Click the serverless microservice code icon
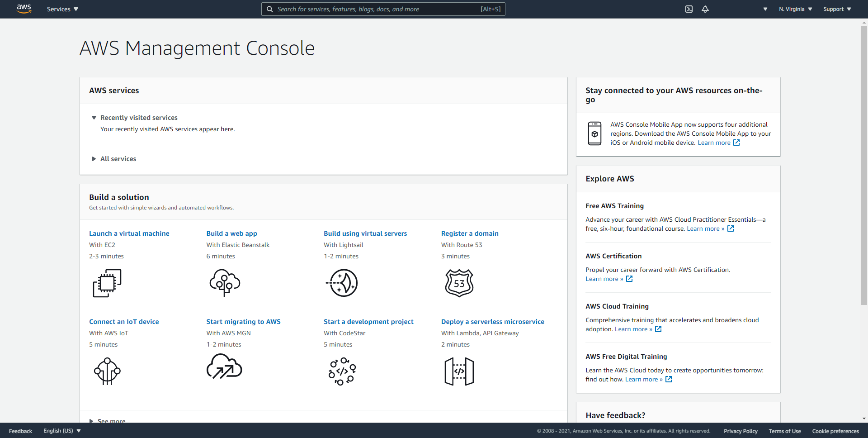This screenshot has width=868, height=438. pyautogui.click(x=459, y=371)
